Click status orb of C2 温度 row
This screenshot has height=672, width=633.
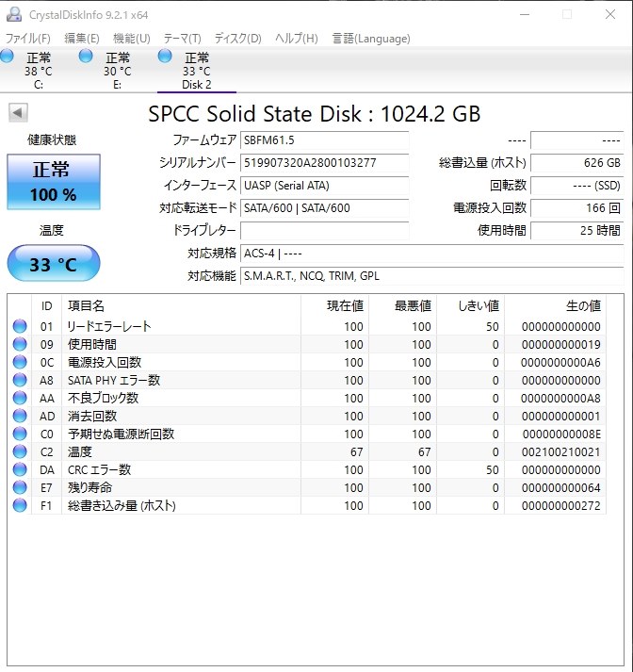[20, 451]
